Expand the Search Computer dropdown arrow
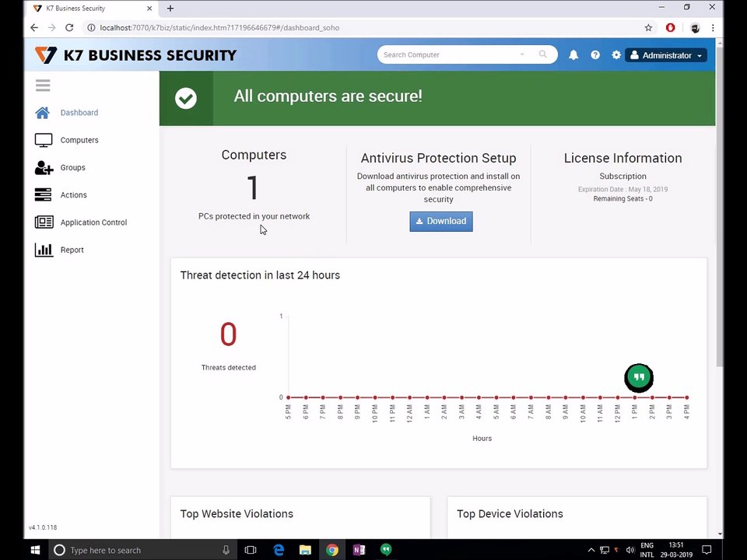This screenshot has width=747, height=560. pos(522,54)
